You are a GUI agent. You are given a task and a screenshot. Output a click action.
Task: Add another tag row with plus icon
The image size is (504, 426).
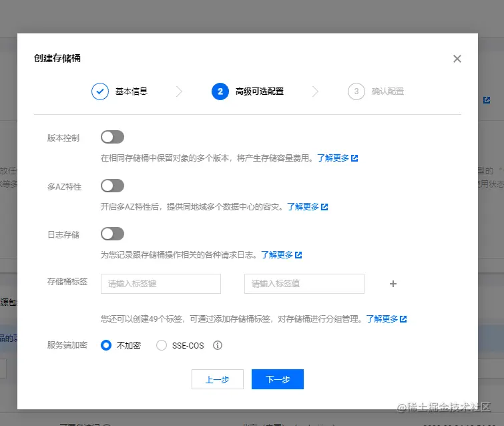pos(393,284)
